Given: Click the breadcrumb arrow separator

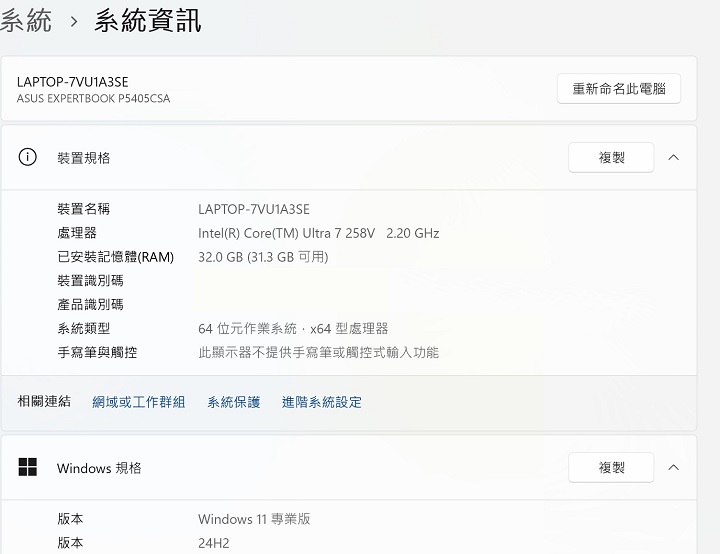Looking at the screenshot, I should [73, 22].
